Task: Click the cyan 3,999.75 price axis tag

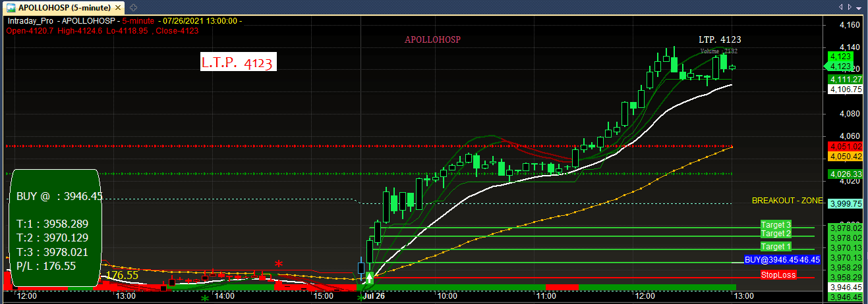Action: point(844,204)
